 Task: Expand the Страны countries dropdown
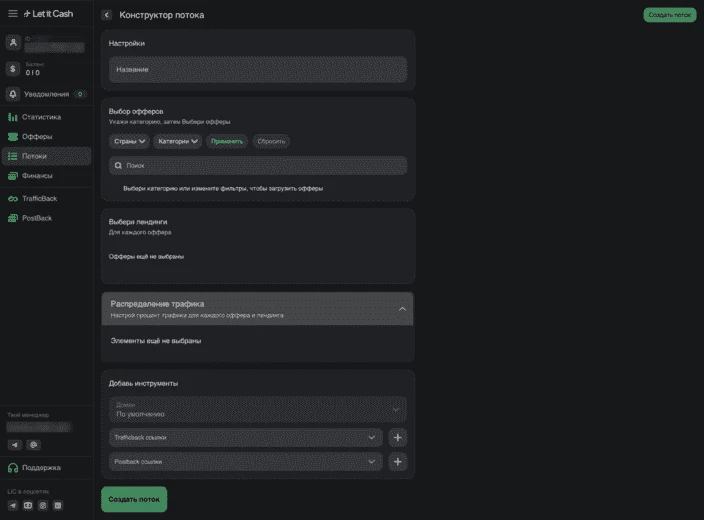click(x=129, y=141)
